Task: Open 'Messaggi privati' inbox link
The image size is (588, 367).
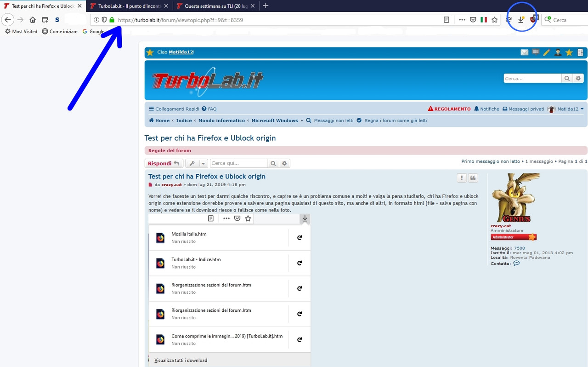Action: tap(523, 109)
